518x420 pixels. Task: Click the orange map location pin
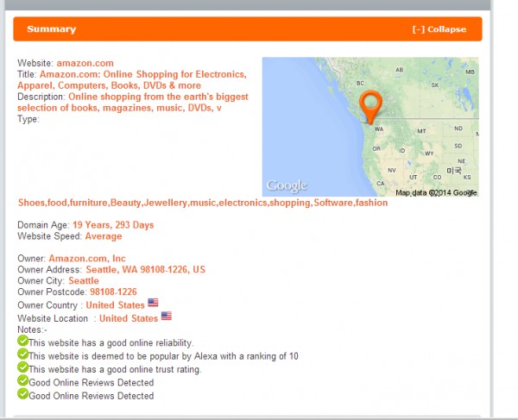coord(370,108)
